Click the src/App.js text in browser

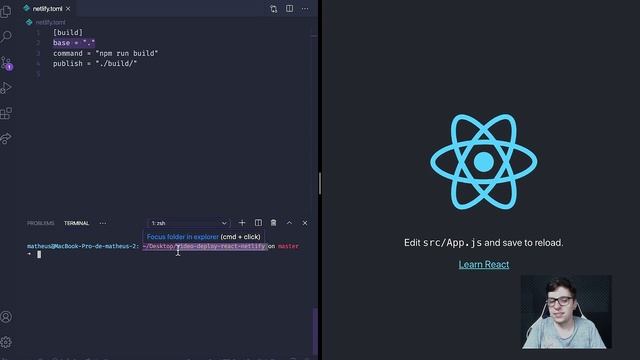[452, 243]
